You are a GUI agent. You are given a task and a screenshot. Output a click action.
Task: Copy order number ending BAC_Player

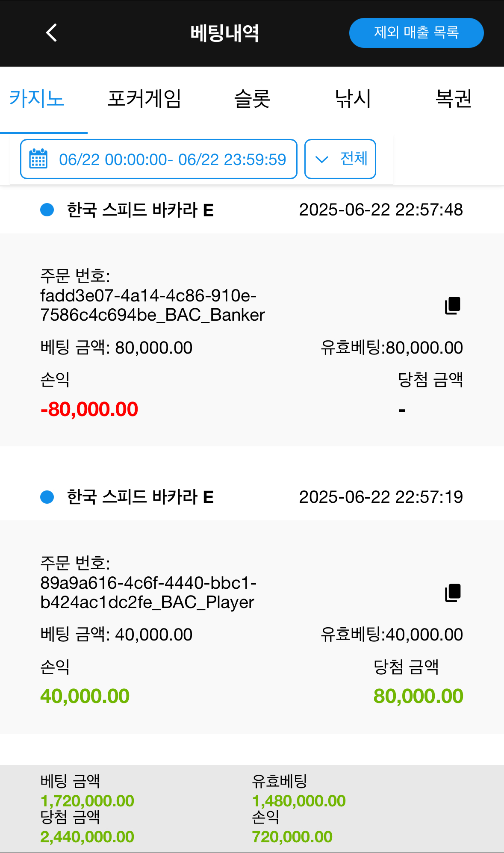[x=453, y=593]
